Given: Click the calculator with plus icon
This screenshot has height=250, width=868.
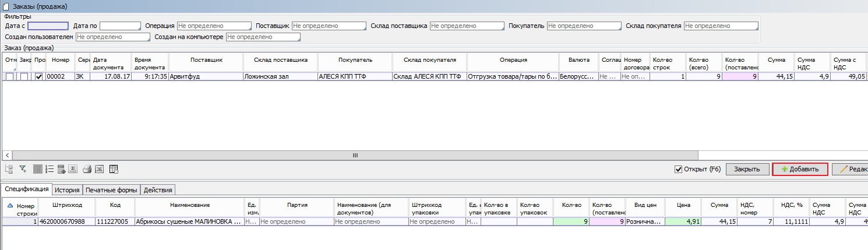Looking at the screenshot, I should [61, 169].
